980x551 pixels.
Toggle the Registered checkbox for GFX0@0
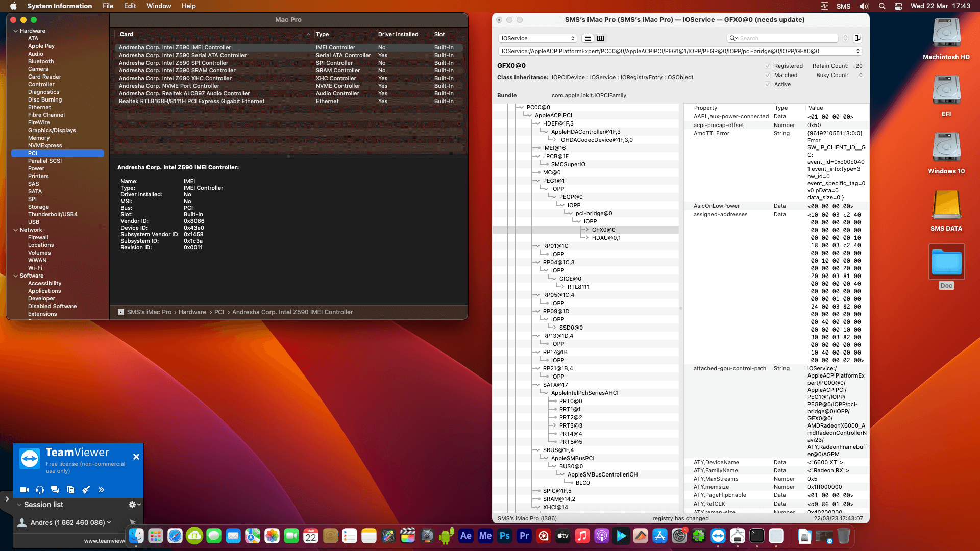click(x=768, y=66)
